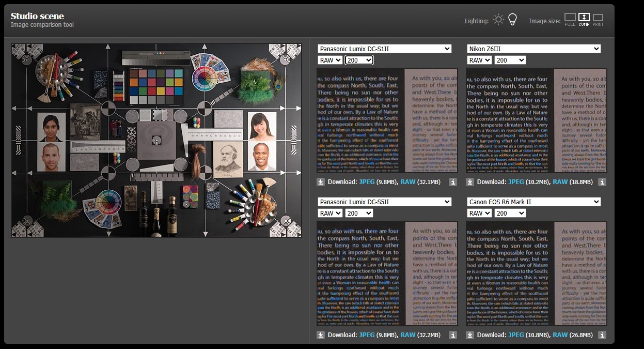The image size is (644, 349).
Task: Click the 'Lighting:' label
Action: [476, 21]
